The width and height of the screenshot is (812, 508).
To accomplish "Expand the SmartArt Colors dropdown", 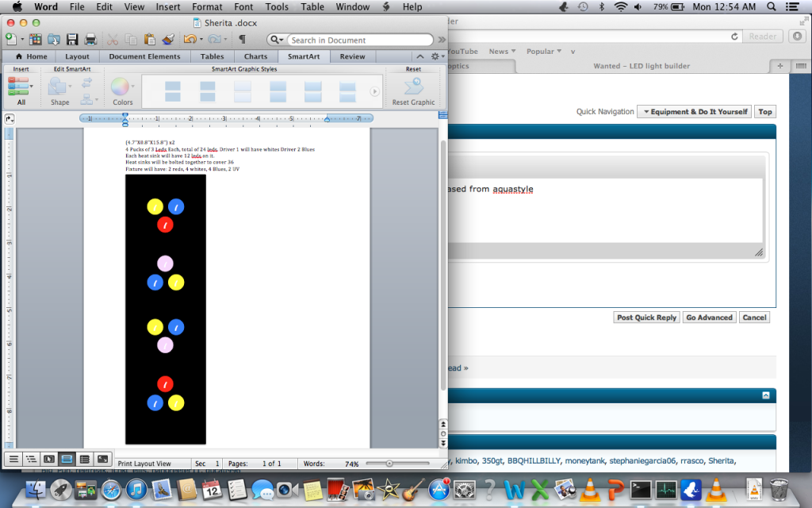I will pyautogui.click(x=122, y=90).
